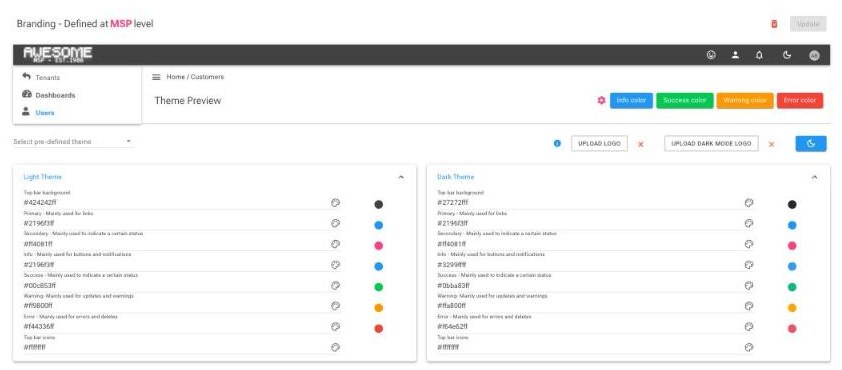Open palette picker for Dark Success color
842x370 pixels.
pos(749,285)
